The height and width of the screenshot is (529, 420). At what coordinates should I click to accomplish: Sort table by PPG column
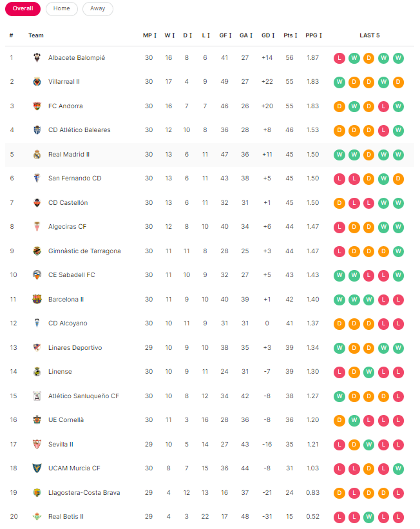tap(314, 35)
